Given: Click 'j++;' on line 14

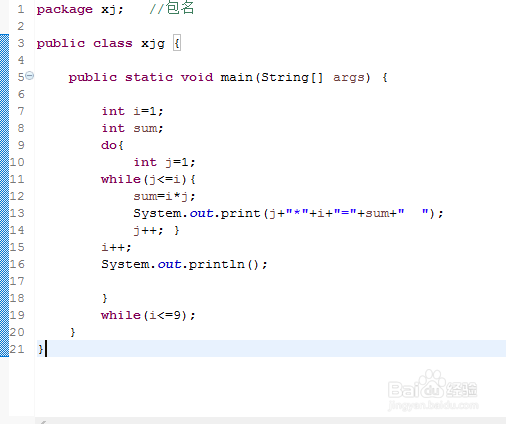Looking at the screenshot, I should coord(148,230).
